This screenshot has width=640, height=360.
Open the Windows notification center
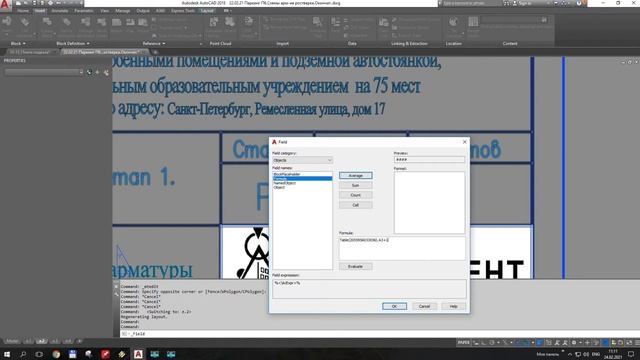631,354
